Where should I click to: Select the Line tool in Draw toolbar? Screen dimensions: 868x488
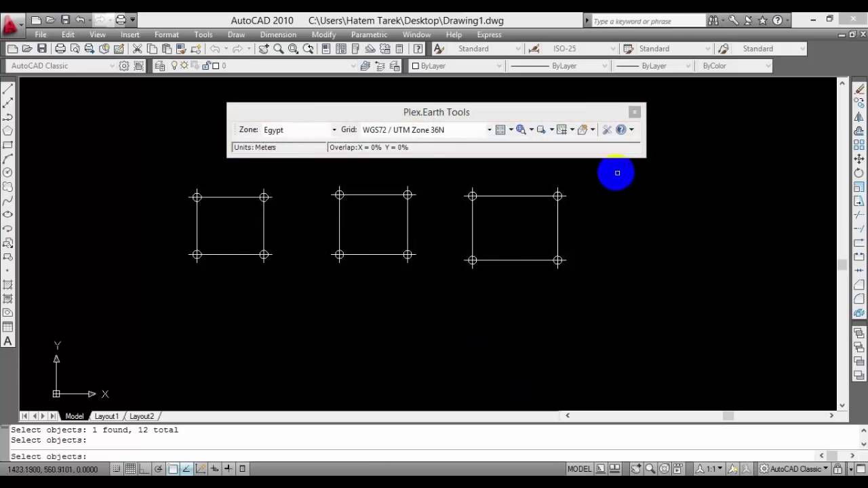click(8, 88)
